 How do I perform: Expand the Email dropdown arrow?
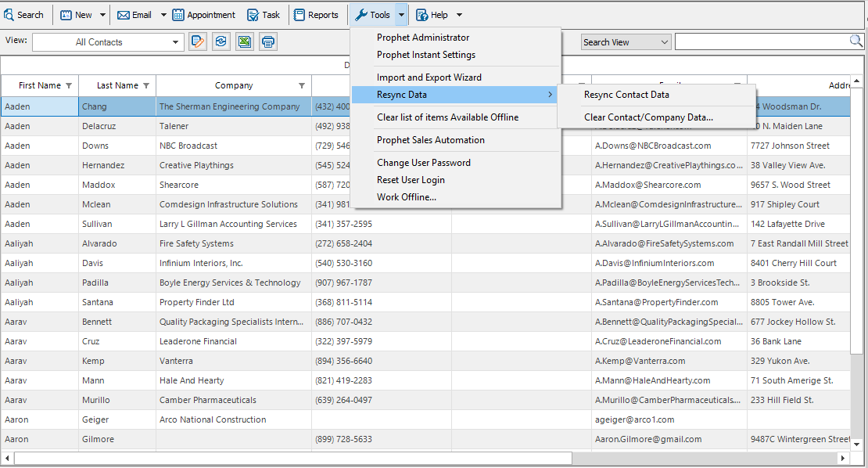click(x=163, y=15)
